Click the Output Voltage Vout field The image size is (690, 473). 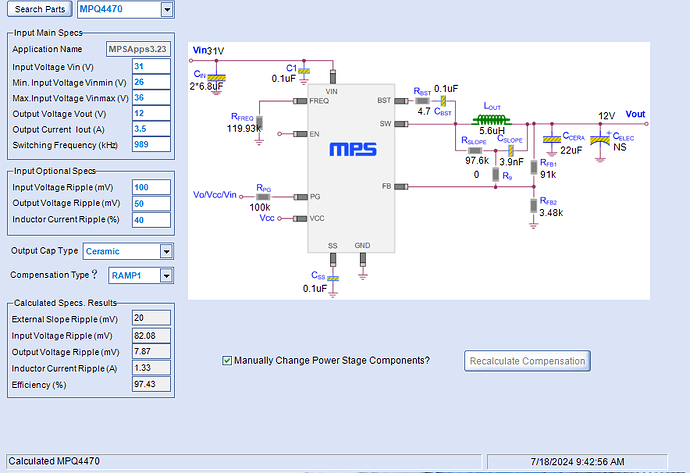[x=151, y=113]
